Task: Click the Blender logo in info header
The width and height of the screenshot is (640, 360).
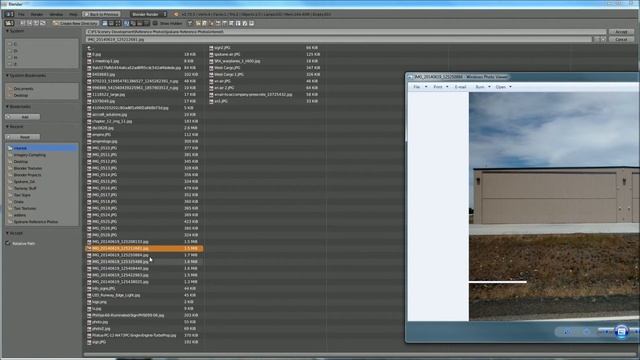Action: (x=176, y=14)
